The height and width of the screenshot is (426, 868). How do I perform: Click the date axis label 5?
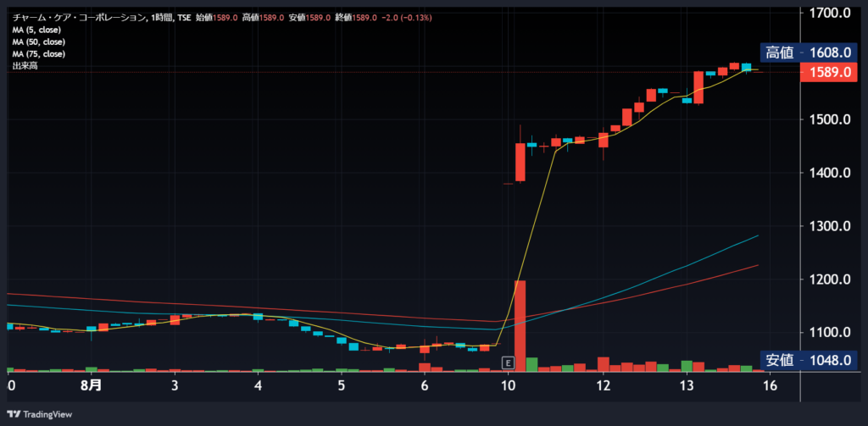tap(342, 385)
